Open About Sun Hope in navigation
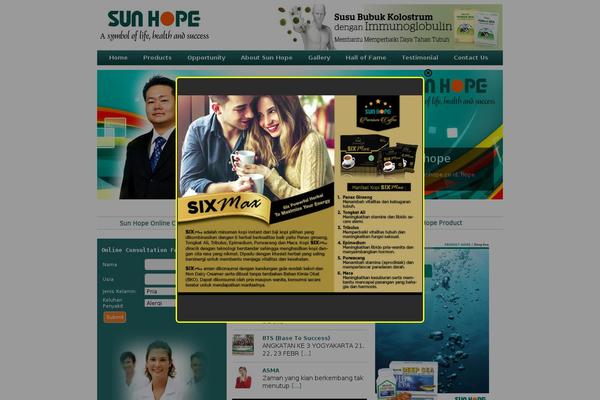This screenshot has width=600, height=400. (x=266, y=57)
